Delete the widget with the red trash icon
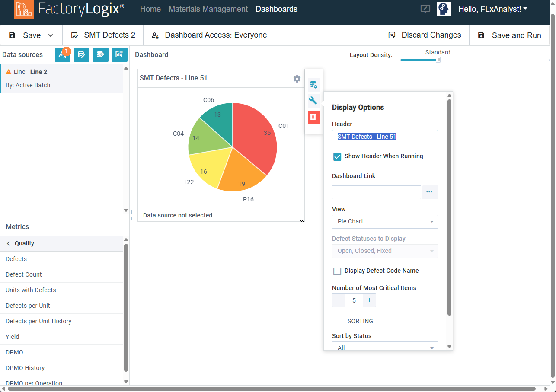 (313, 117)
